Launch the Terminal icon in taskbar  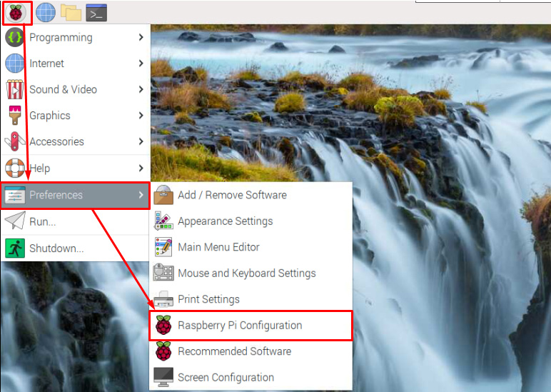click(96, 12)
